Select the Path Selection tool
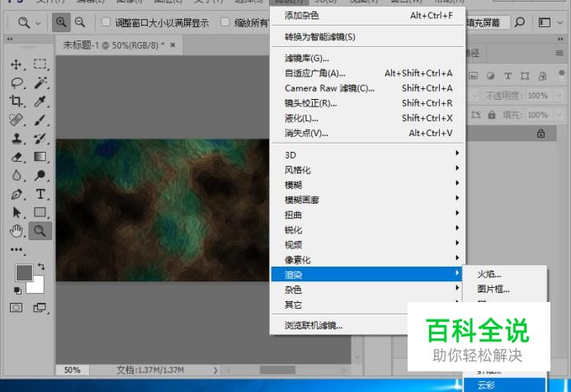 [17, 212]
